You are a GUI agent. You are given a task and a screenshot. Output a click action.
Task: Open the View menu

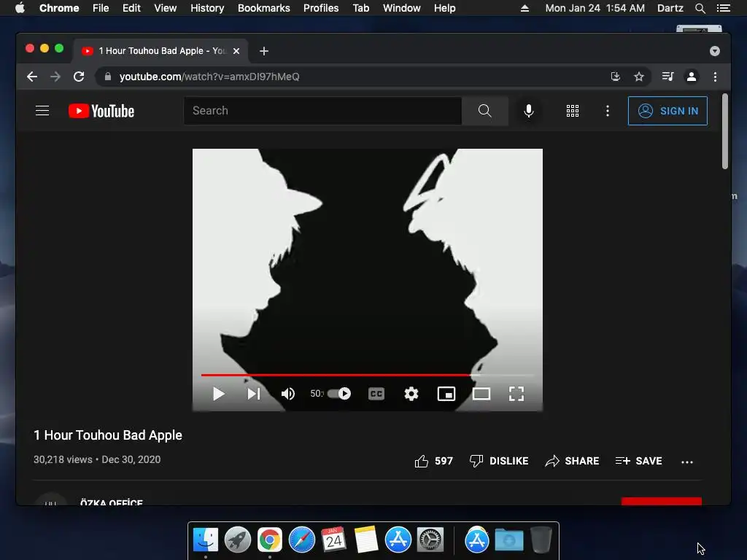(x=166, y=8)
